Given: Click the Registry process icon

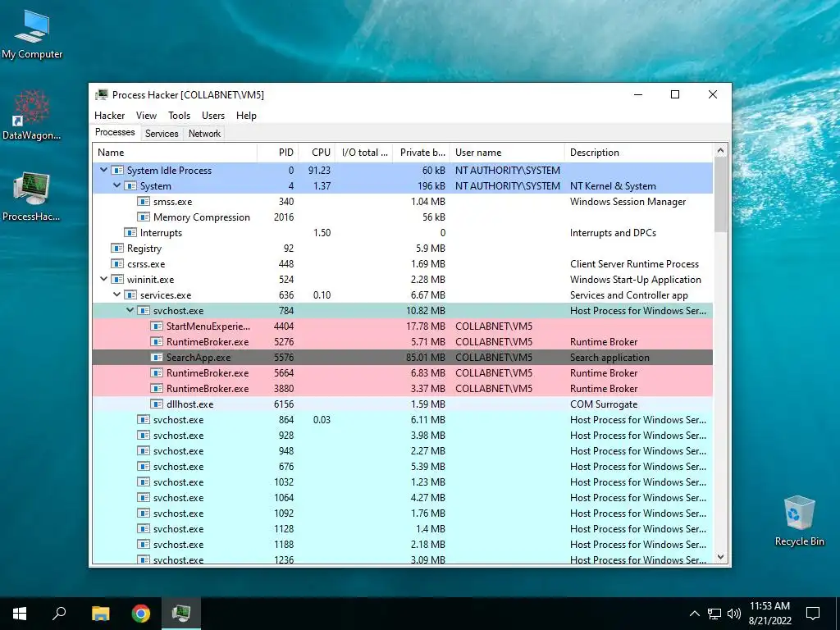Looking at the screenshot, I should (116, 248).
